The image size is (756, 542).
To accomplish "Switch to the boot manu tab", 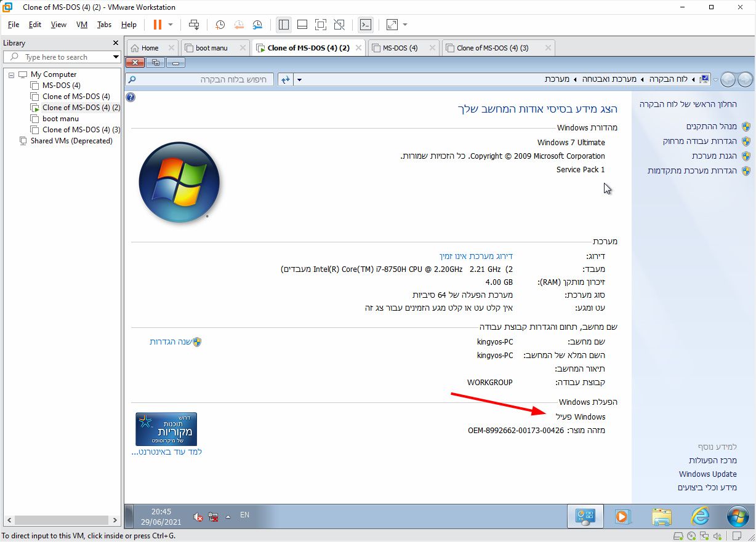I will 211,48.
